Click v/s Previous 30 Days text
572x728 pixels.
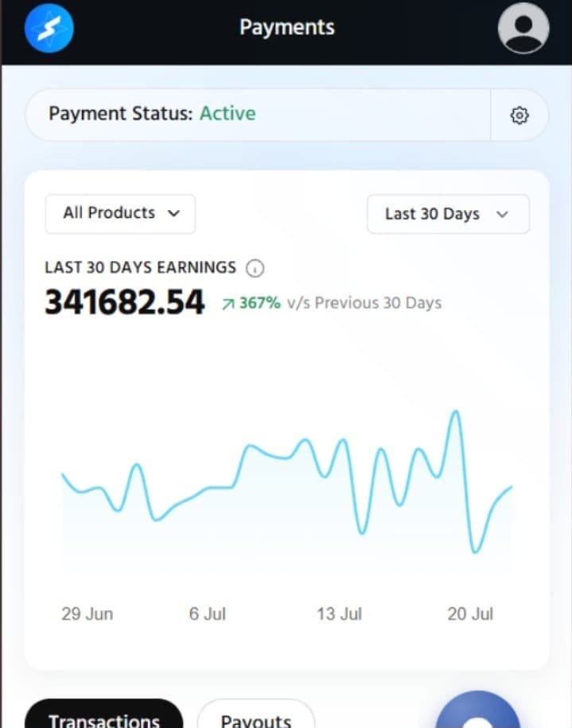pyautogui.click(x=364, y=303)
